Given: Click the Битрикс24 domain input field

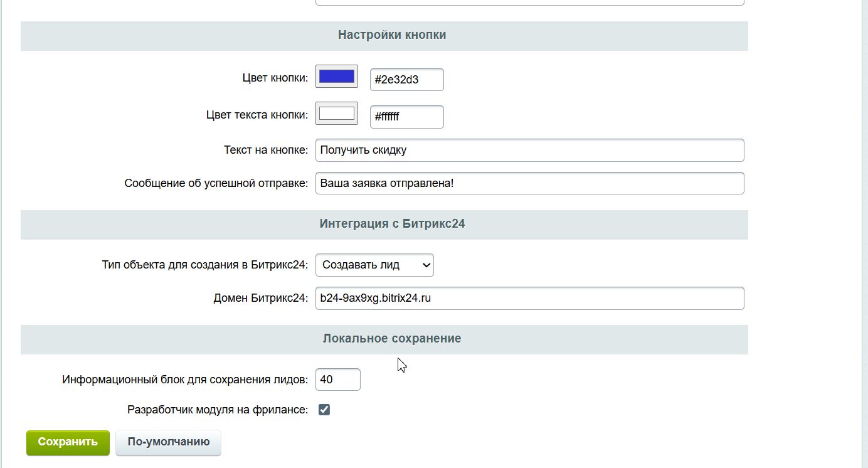Looking at the screenshot, I should (529, 298).
